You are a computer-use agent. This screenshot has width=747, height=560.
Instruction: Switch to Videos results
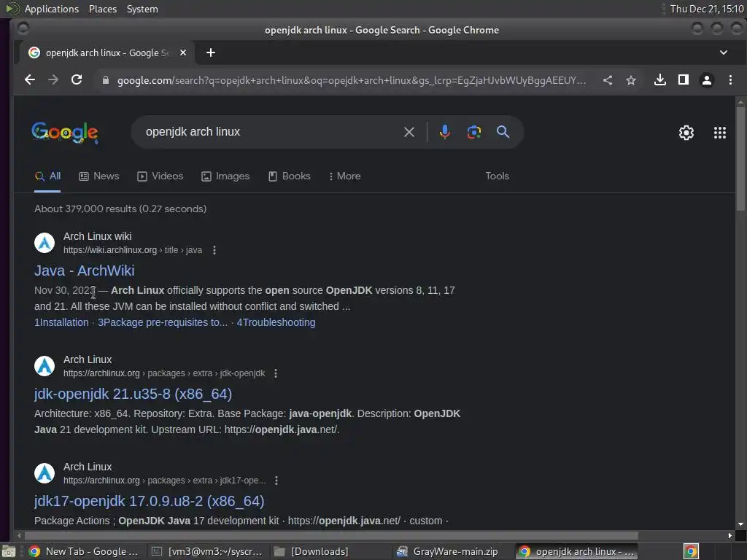coord(160,176)
